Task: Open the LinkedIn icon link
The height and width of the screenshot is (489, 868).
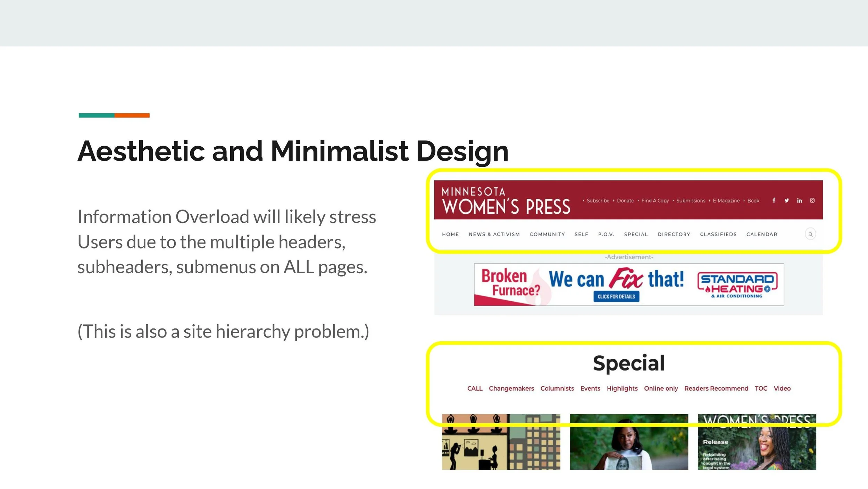Action: click(x=799, y=201)
